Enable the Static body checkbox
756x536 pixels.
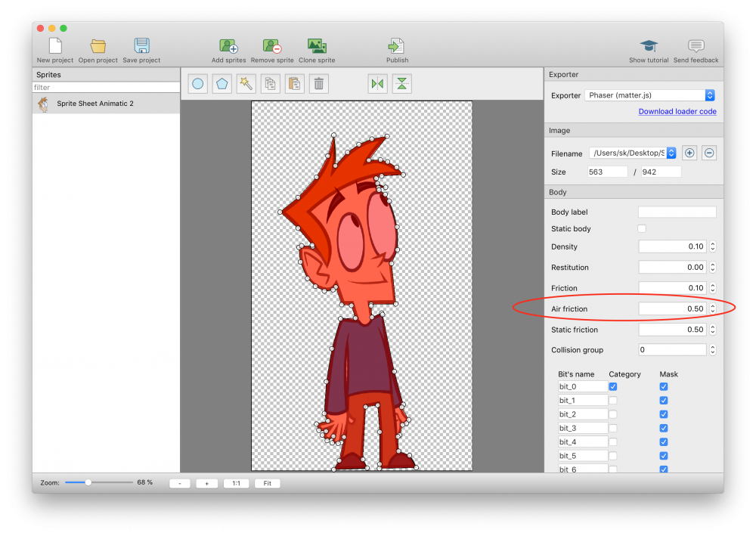[x=642, y=229]
